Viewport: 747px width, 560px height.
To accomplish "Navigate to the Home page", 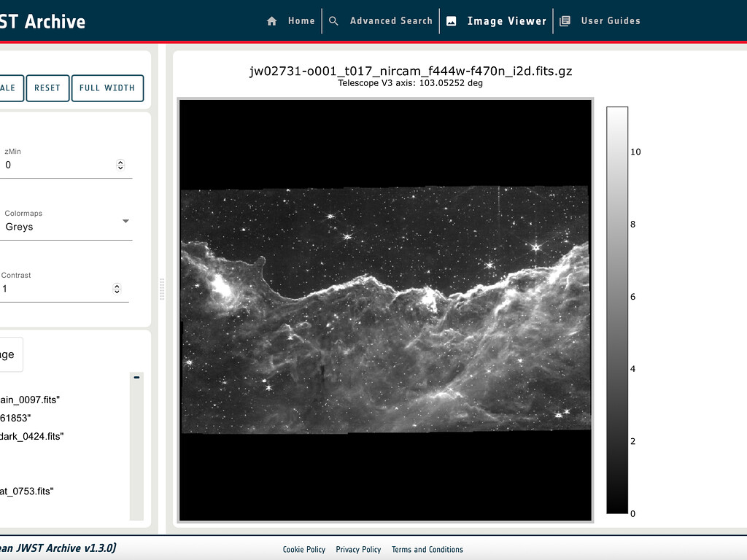I will pyautogui.click(x=301, y=21).
